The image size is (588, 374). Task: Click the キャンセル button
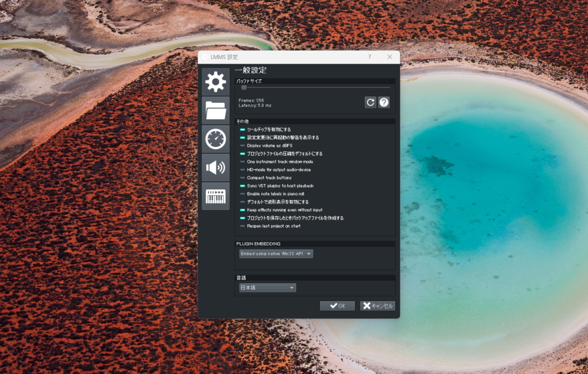pyautogui.click(x=377, y=306)
